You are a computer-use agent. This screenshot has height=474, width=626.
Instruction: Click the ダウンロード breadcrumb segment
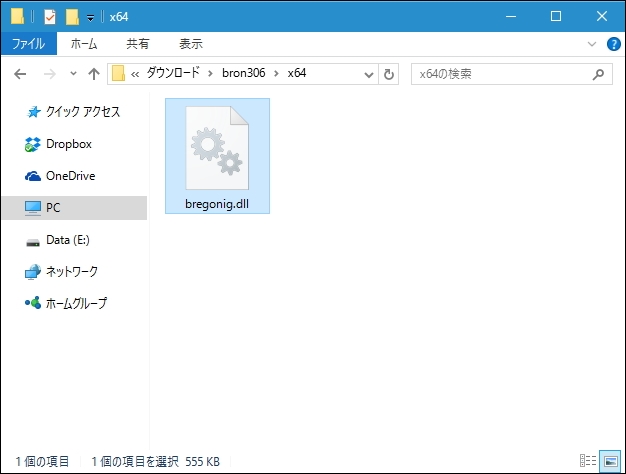tap(173, 73)
